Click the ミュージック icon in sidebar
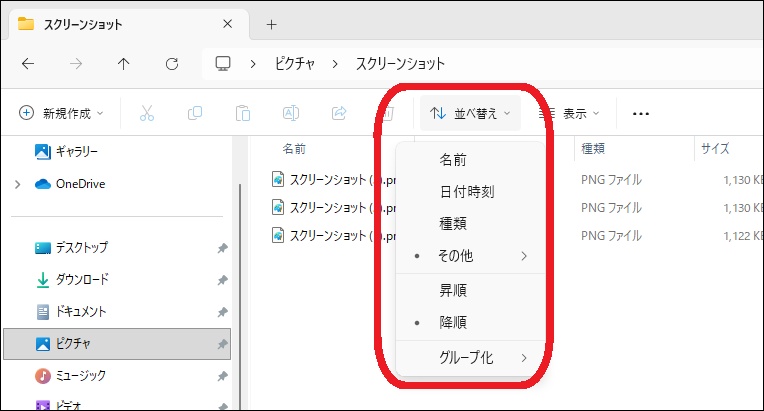This screenshot has height=411, width=764. pyautogui.click(x=43, y=375)
